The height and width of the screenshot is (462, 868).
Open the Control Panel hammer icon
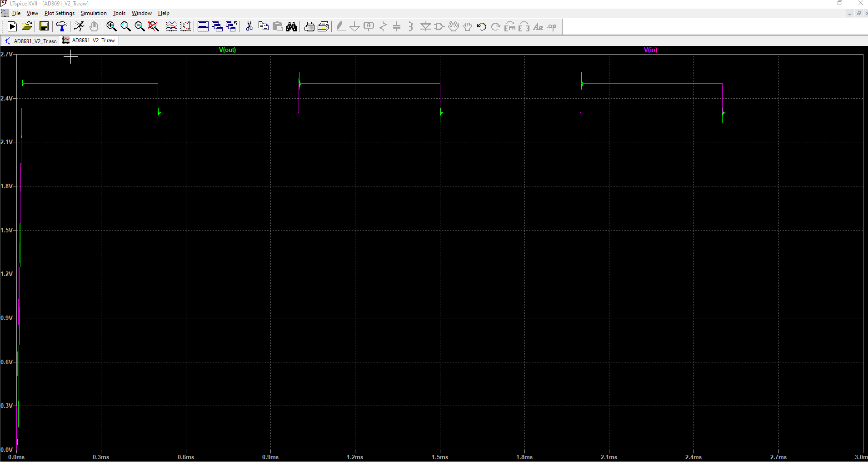[62, 26]
